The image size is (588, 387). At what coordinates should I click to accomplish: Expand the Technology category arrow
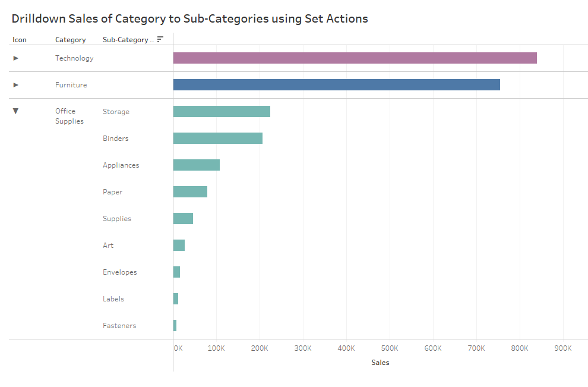point(16,58)
